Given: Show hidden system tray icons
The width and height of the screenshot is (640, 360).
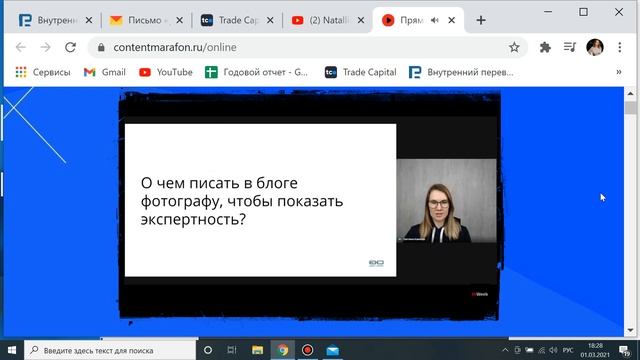Looking at the screenshot, I should 505,350.
